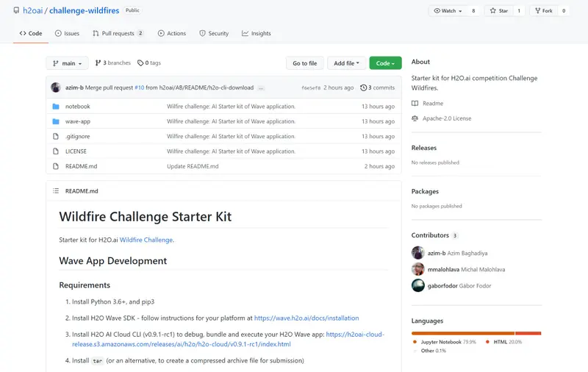Screen dimensions: 588x372
Task: Select Jupyter Notebook 79.9% language link
Action: point(445,342)
